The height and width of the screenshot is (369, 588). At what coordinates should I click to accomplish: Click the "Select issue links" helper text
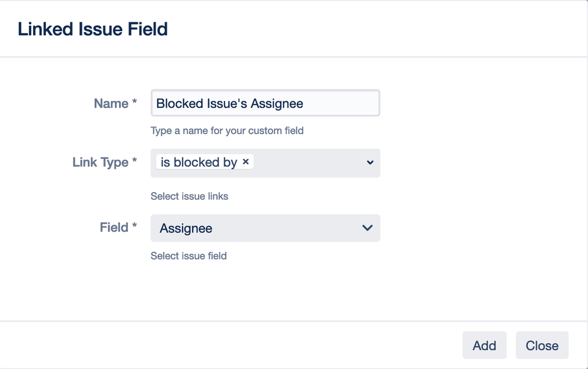(189, 197)
